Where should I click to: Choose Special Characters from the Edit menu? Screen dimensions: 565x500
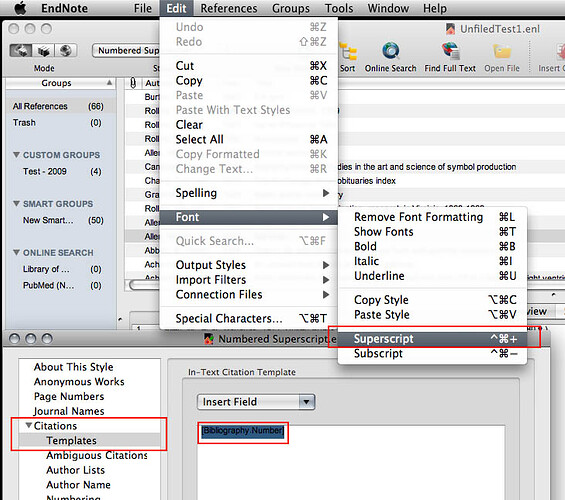(249, 318)
